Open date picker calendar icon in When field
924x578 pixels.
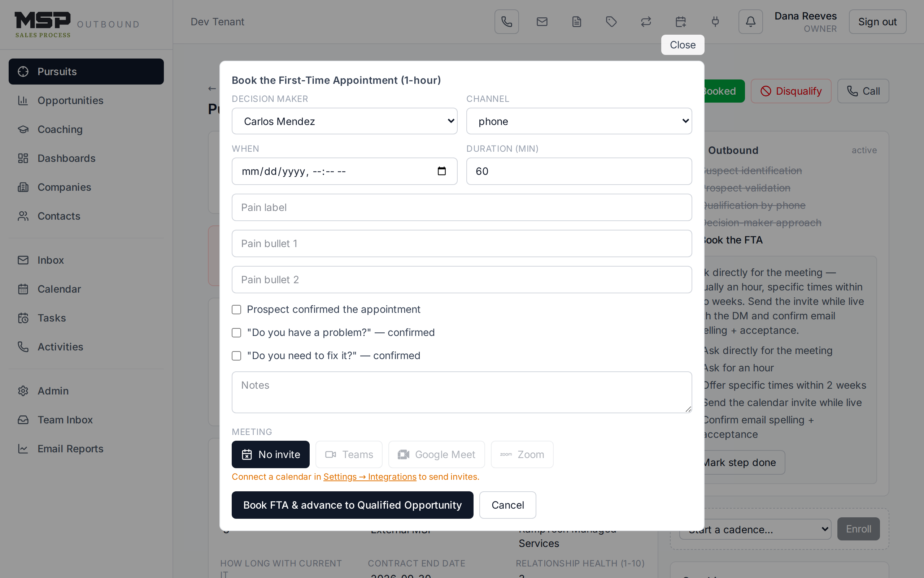442,171
